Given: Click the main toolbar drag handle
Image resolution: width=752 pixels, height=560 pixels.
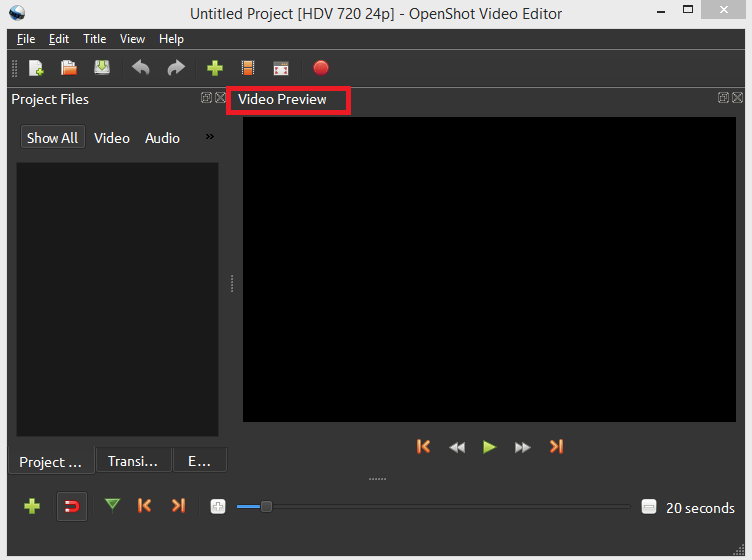Looking at the screenshot, I should (14, 68).
